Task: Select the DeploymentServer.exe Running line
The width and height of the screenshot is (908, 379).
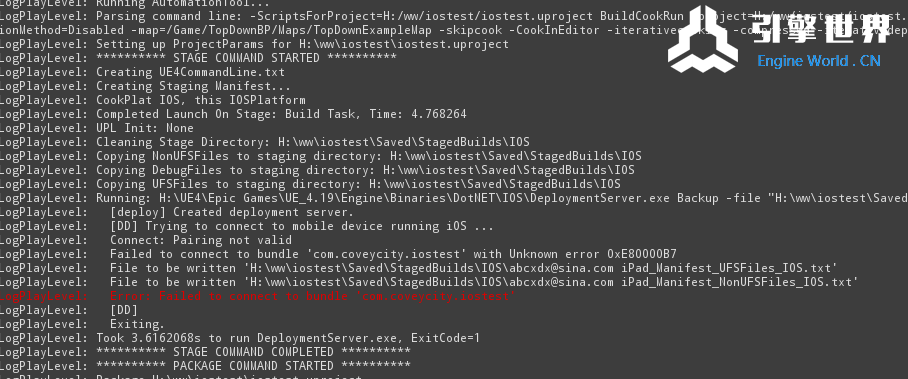Action: pos(454,198)
